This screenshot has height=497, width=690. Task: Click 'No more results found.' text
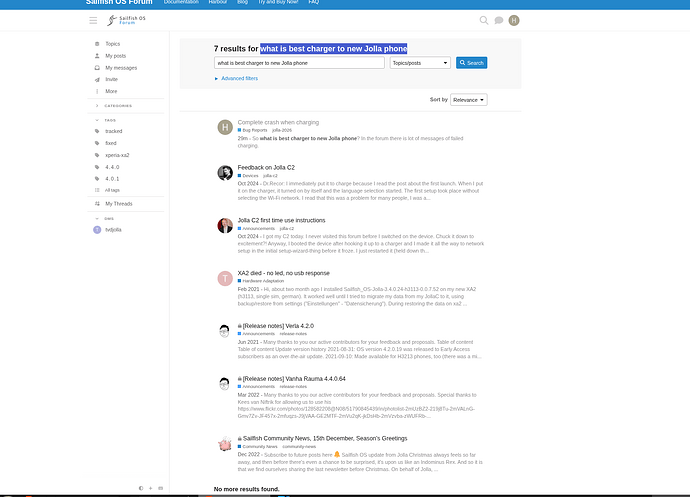(246, 489)
